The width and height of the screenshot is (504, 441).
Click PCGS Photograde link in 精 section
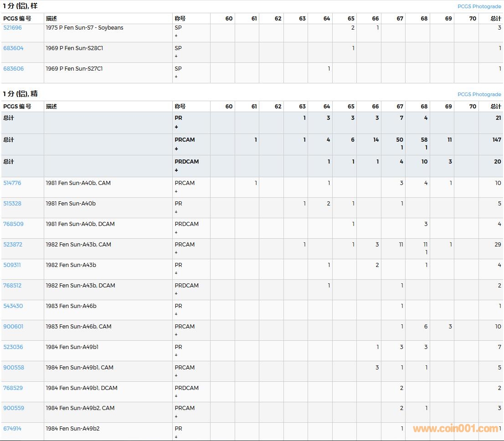point(479,94)
